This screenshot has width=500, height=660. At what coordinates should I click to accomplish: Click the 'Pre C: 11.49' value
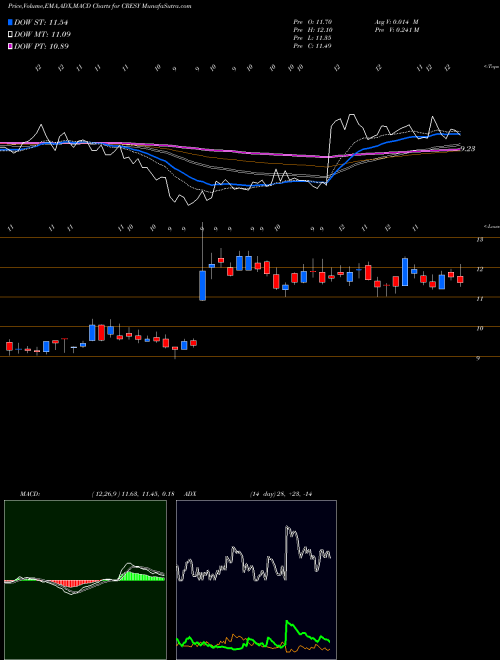(312, 46)
